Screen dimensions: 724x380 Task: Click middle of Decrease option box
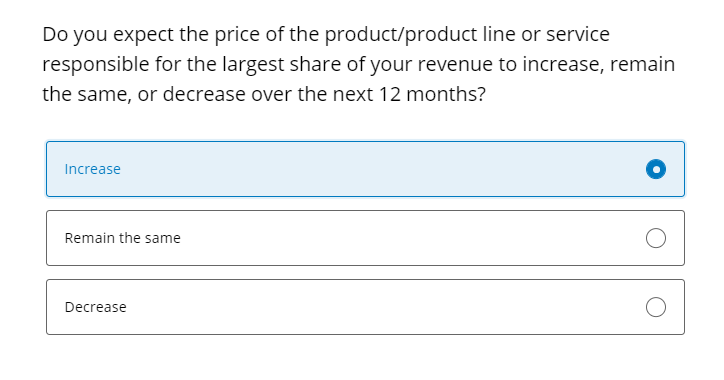(x=365, y=307)
